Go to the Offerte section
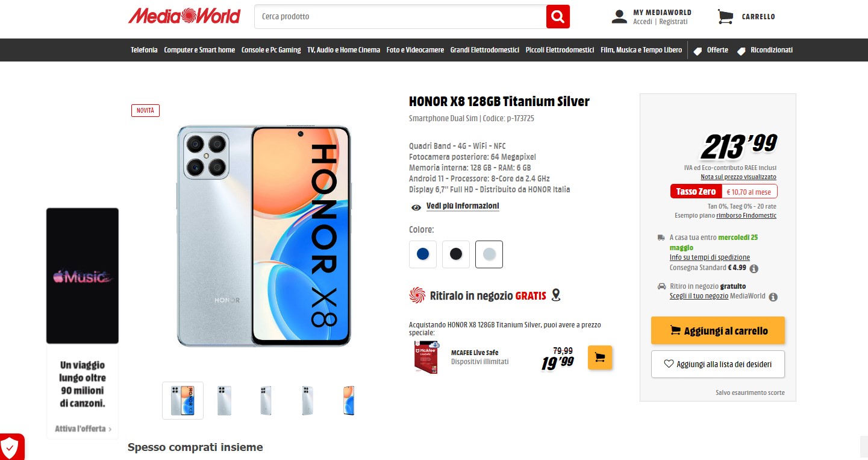 coord(711,50)
